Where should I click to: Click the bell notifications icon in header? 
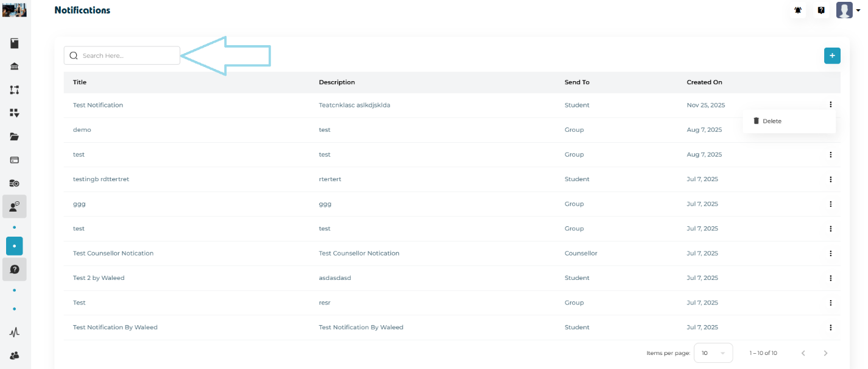coord(798,10)
